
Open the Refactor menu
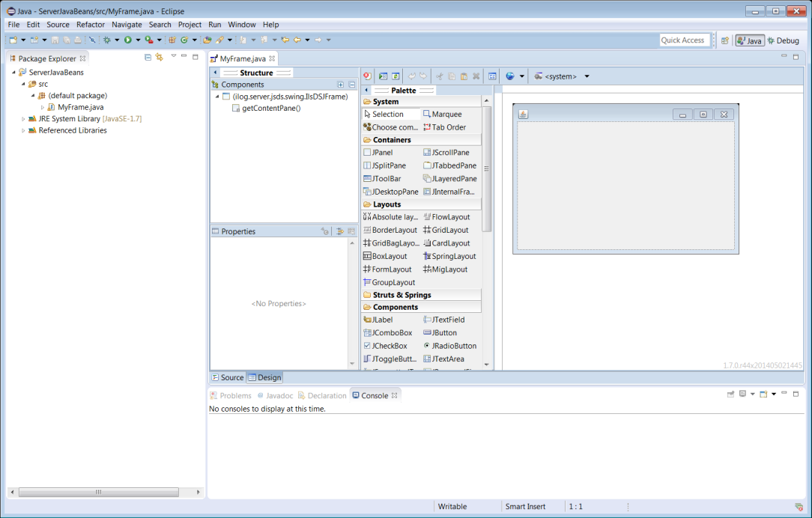pos(91,25)
